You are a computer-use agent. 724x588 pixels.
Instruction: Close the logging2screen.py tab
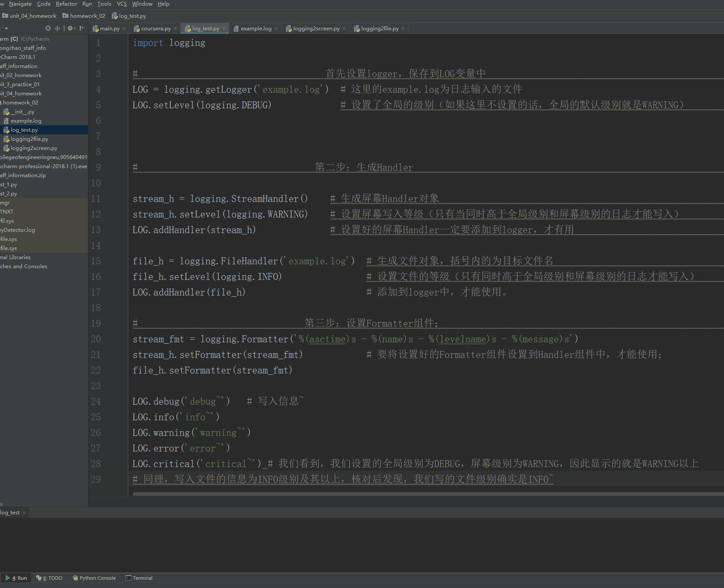pyautogui.click(x=344, y=29)
